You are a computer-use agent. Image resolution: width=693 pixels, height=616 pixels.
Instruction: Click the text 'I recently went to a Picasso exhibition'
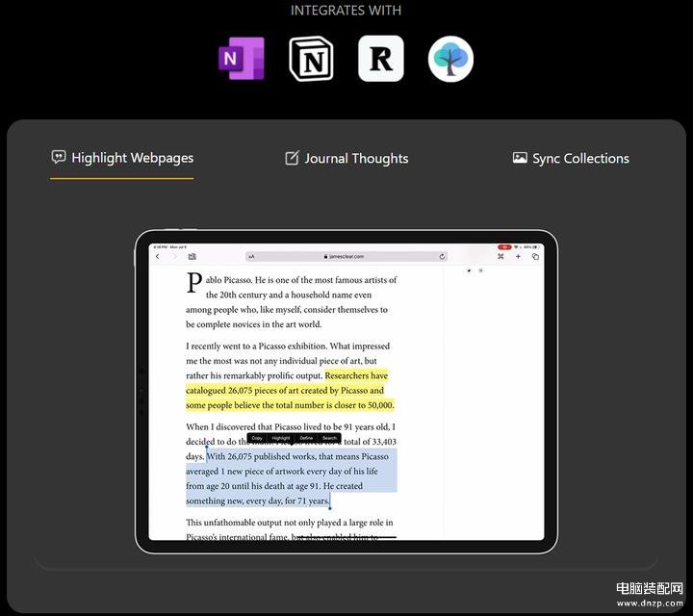point(257,346)
